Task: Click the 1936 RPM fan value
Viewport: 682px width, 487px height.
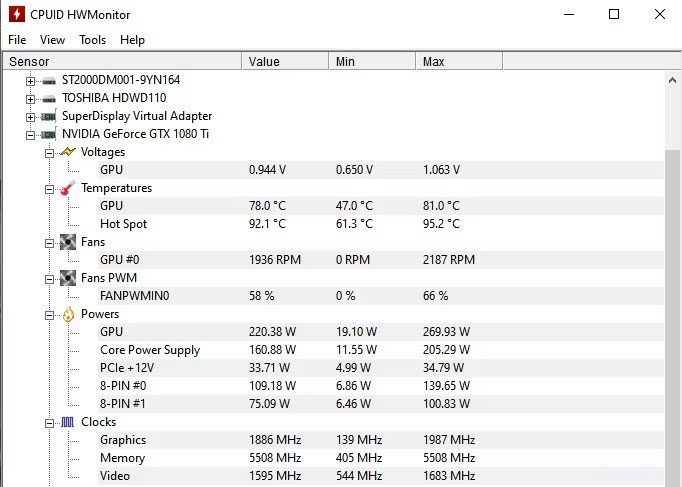Action: 275,260
